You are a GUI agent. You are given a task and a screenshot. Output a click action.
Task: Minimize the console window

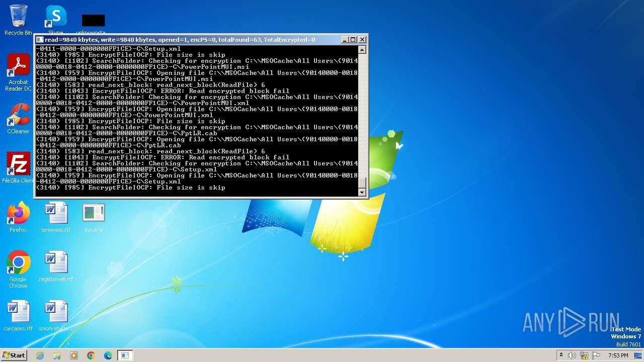pos(345,40)
